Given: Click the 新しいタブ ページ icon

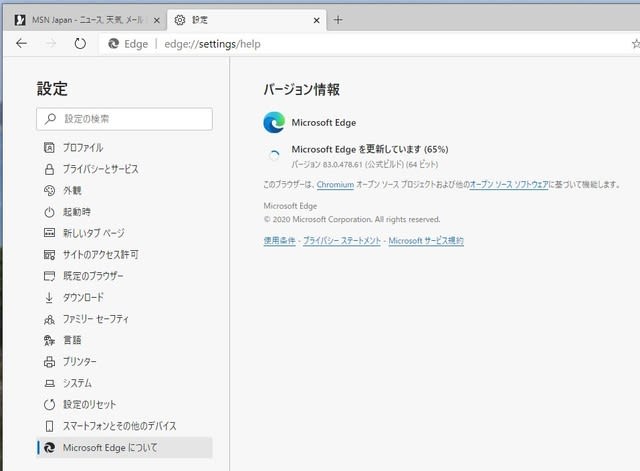Looking at the screenshot, I should pos(49,233).
